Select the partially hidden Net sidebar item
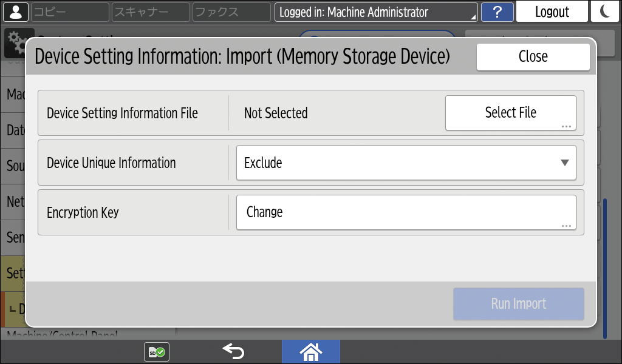This screenshot has height=364, width=622. (13, 201)
